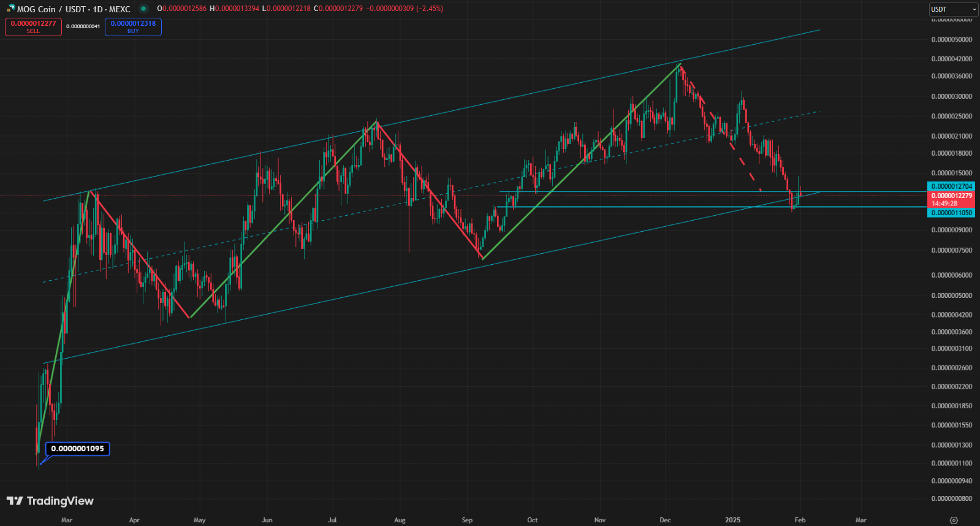Click the MOG Coin / USDT symbol title

(74, 9)
